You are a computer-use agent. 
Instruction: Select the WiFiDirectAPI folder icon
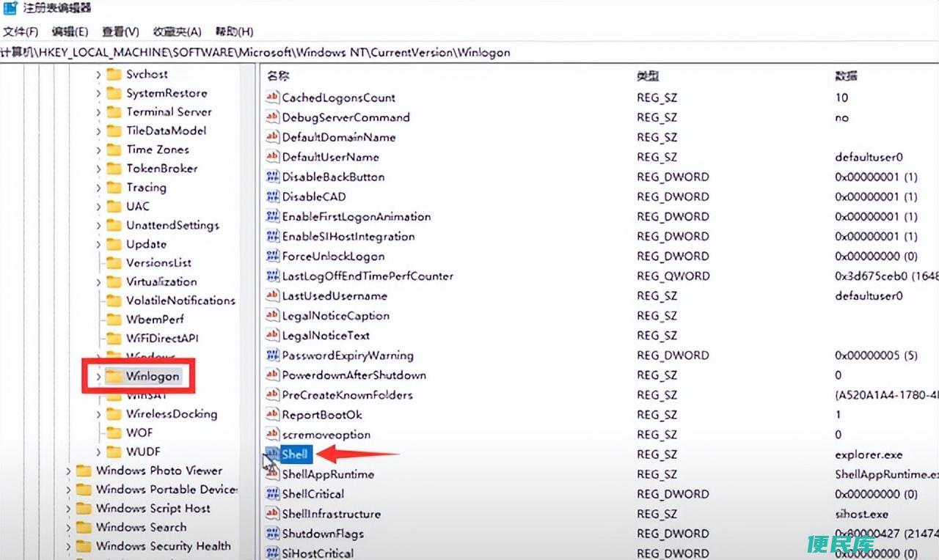tap(114, 339)
